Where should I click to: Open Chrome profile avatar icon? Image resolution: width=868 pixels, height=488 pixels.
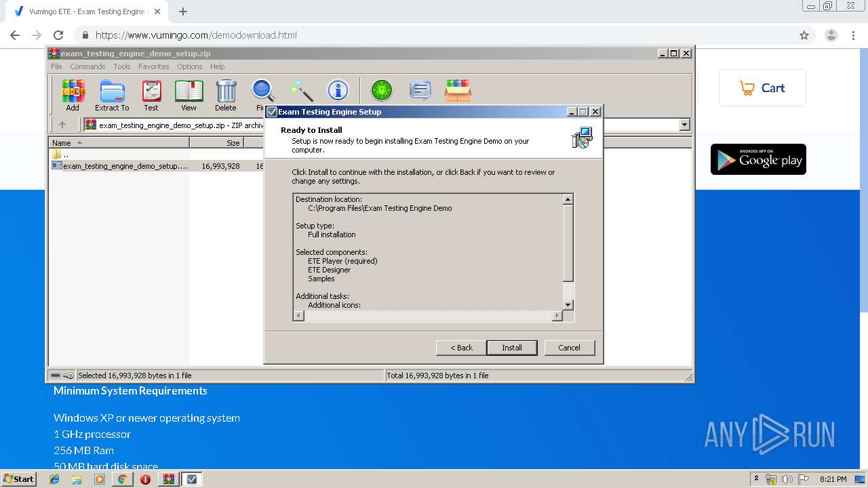click(x=831, y=35)
